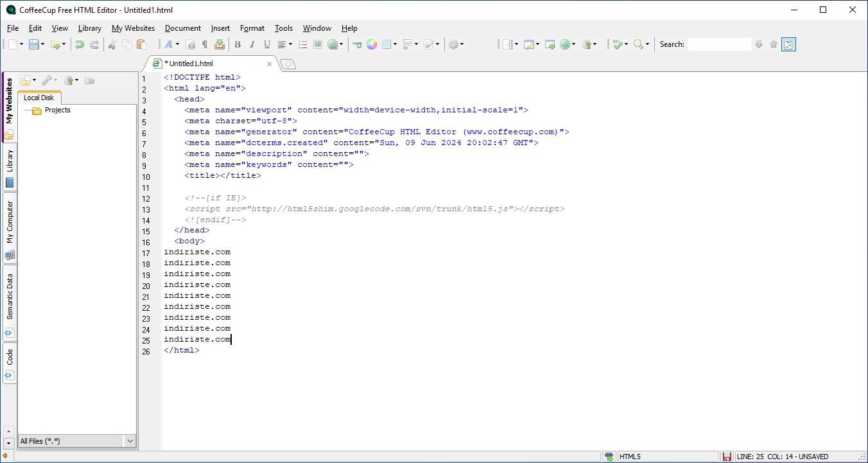Screen dimensions: 868x463
Task: Open the File menu
Action: 13,28
